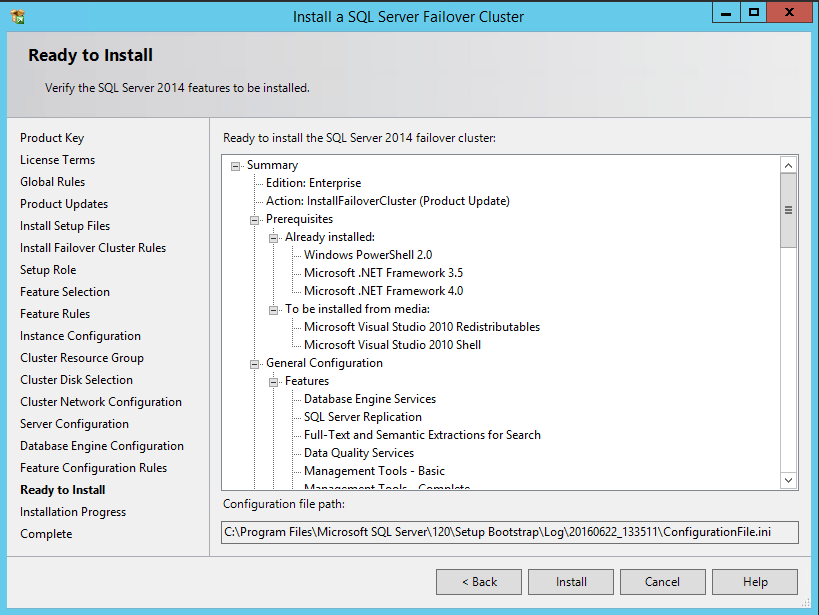The width and height of the screenshot is (819, 615).
Task: Select the Cluster Network Configuration step
Action: coord(101,402)
